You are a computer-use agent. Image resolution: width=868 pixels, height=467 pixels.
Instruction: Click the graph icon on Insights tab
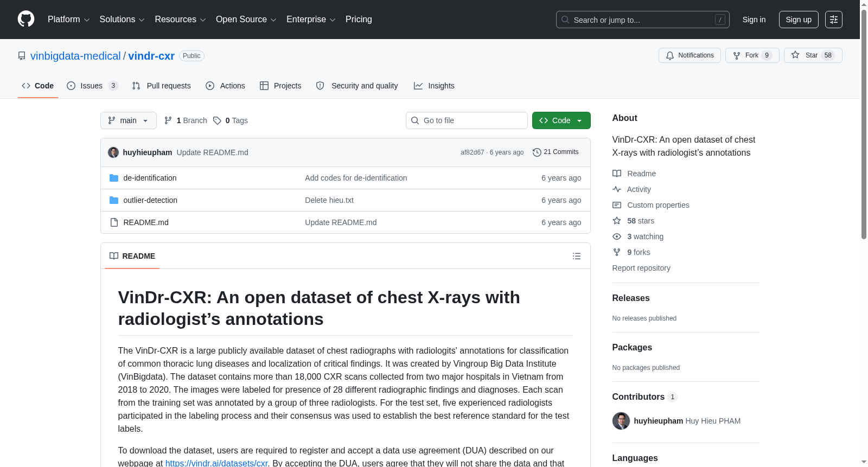pos(418,86)
